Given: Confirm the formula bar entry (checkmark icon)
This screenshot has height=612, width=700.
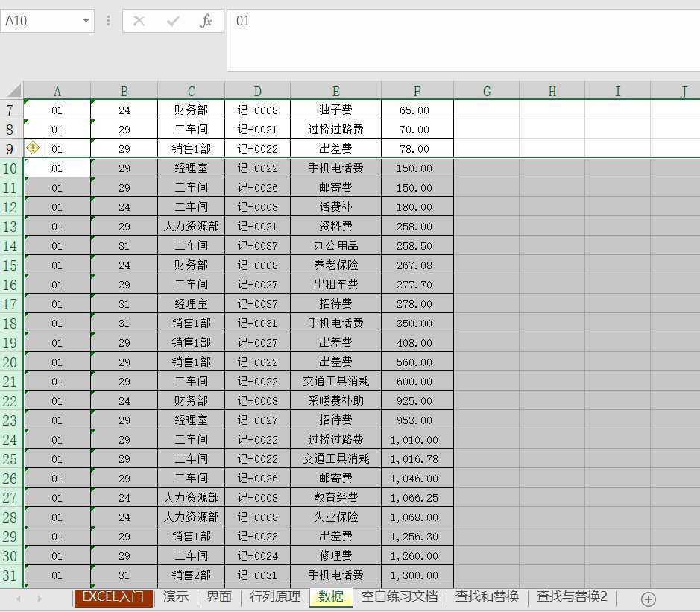Looking at the screenshot, I should tap(173, 21).
